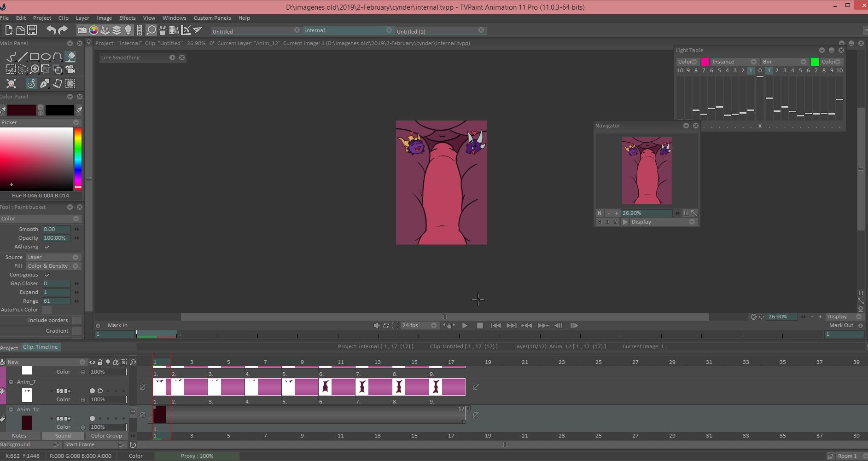Image resolution: width=868 pixels, height=461 pixels.
Task: Save project with floppy disk icon
Action: 32,30
